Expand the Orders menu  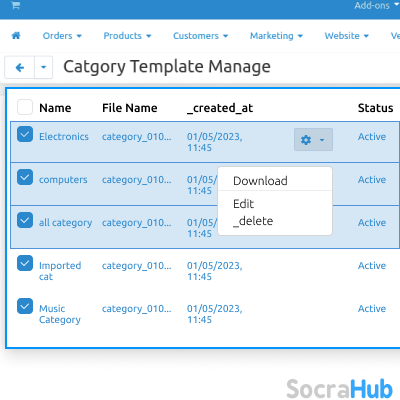[x=62, y=36]
